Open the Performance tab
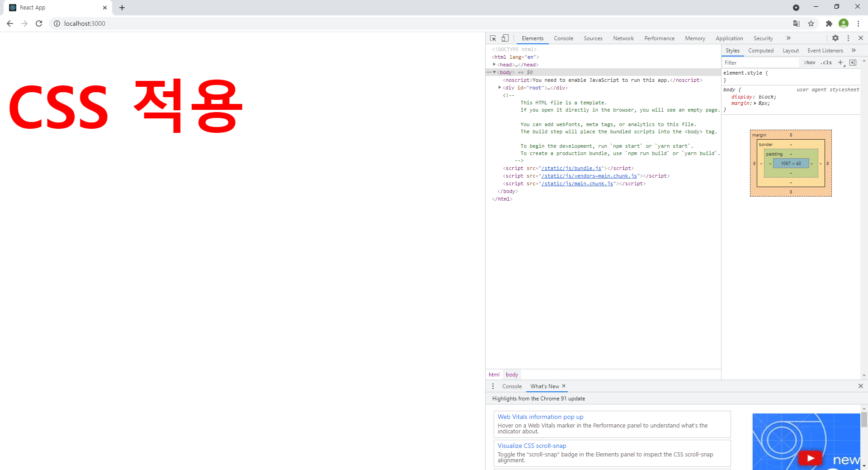The image size is (868, 470). (659, 38)
